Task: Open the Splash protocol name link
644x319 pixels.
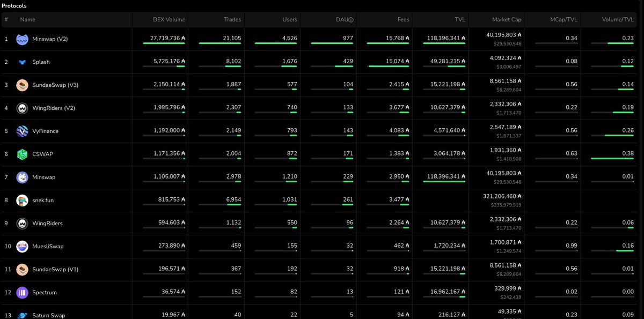Action: click(41, 62)
